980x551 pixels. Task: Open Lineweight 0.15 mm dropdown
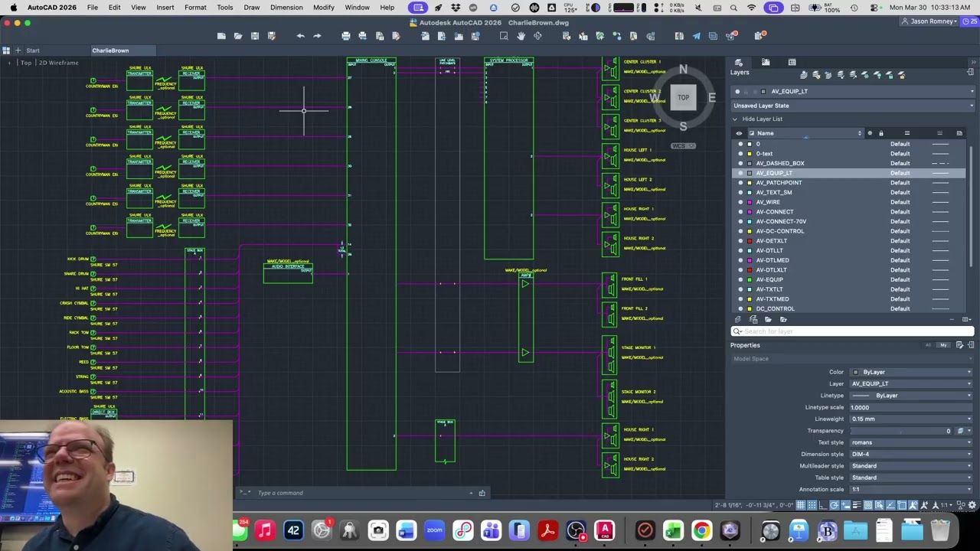pos(911,419)
